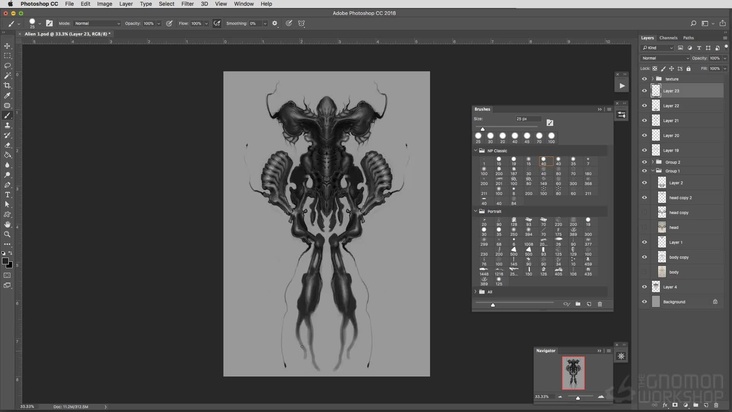Open the smoothing options gear
Image resolution: width=732 pixels, height=412 pixels.
click(x=274, y=23)
